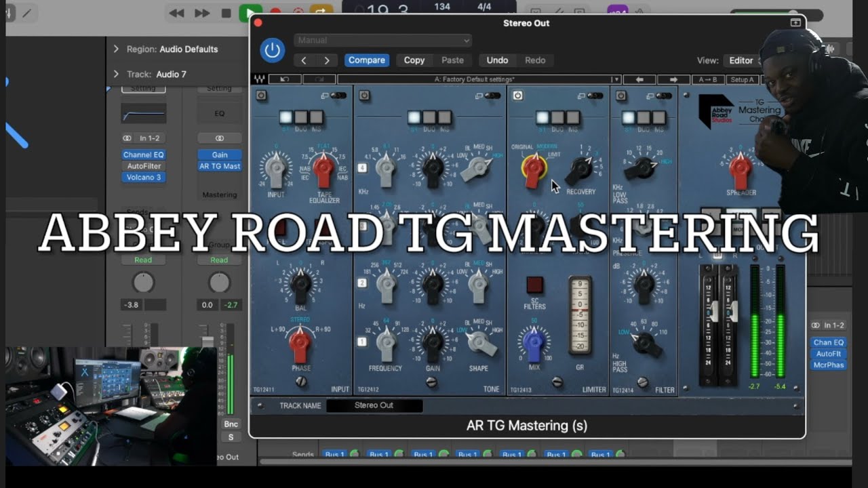Click the Logic rewind transport button
Screen dimensions: 868x488
tap(176, 13)
